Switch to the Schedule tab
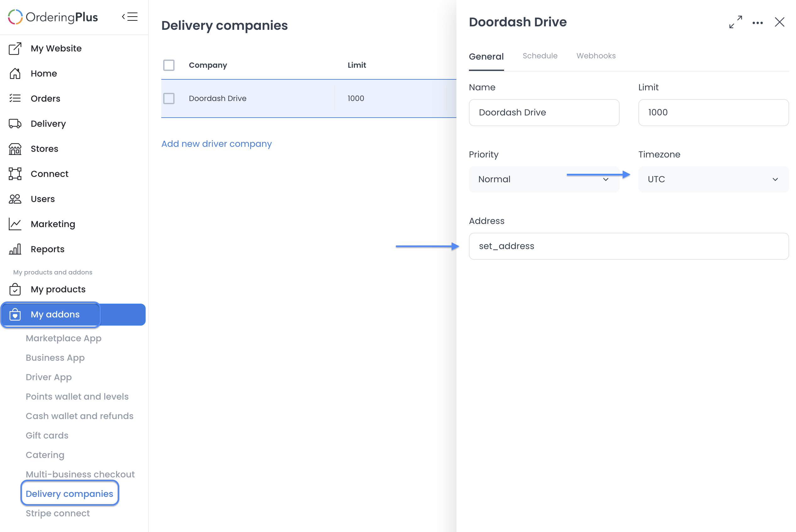The image size is (796, 532). (540, 56)
